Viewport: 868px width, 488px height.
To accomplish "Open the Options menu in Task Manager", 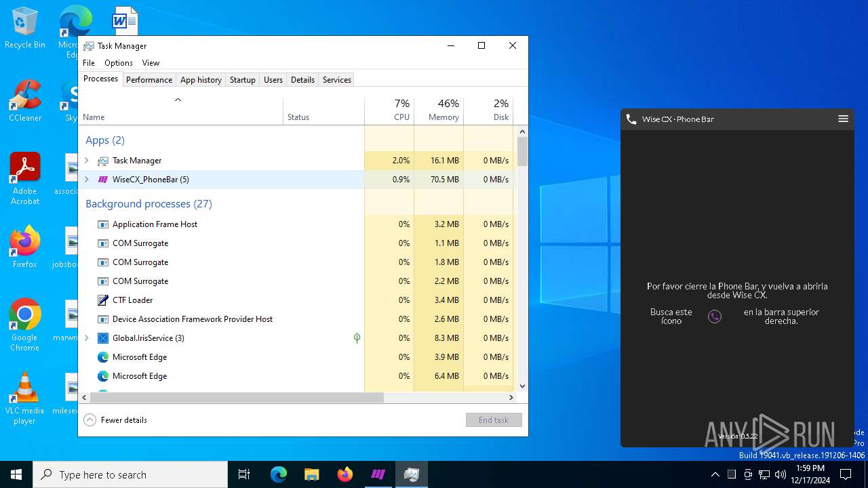I will (119, 63).
